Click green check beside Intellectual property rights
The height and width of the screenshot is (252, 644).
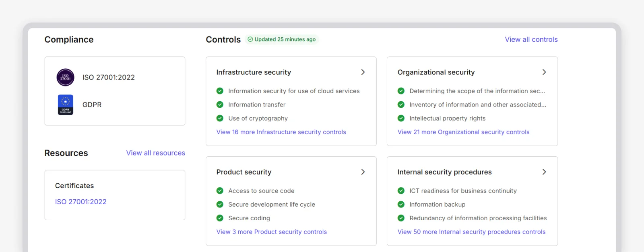point(401,118)
